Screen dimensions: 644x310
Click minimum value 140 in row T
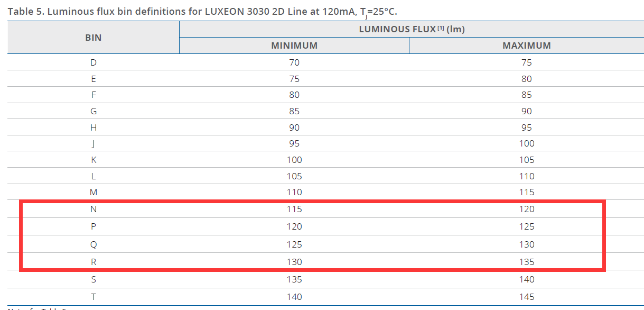coord(294,297)
